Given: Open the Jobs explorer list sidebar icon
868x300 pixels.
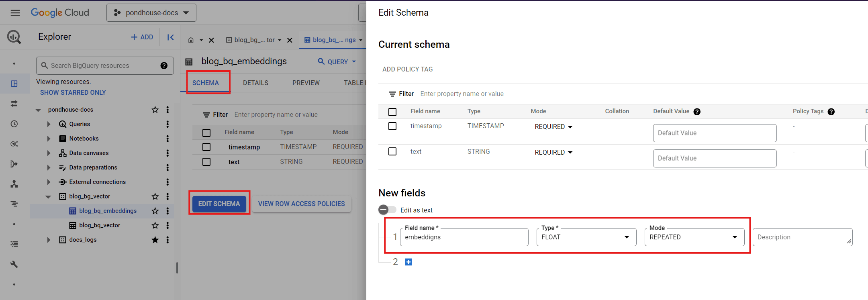Looking at the screenshot, I should tap(14, 204).
